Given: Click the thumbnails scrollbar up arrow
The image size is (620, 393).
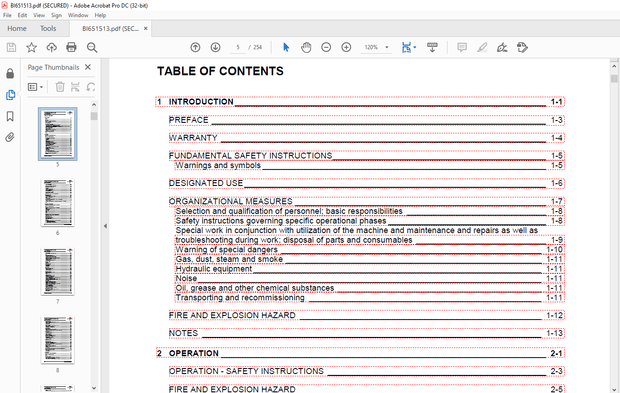Looking at the screenshot, I should pos(94,105).
